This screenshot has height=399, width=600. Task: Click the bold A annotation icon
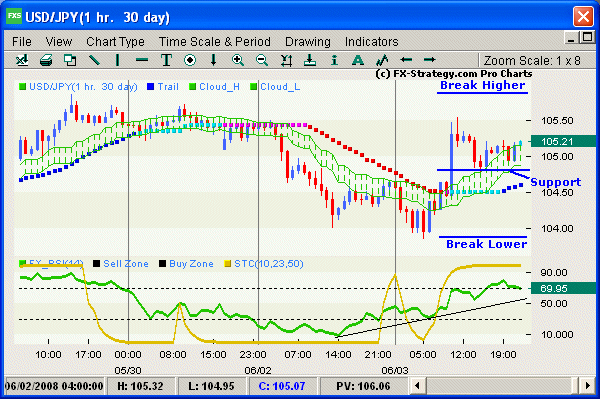tap(358, 60)
